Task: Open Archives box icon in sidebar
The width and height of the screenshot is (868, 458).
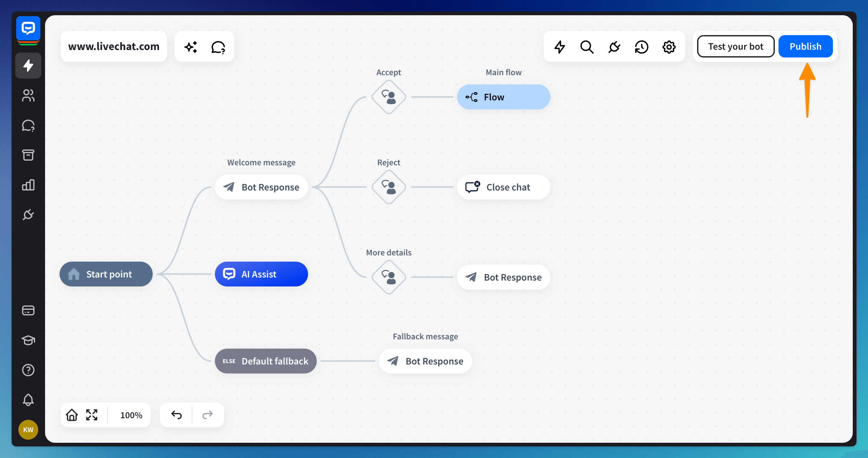Action: pyautogui.click(x=28, y=155)
